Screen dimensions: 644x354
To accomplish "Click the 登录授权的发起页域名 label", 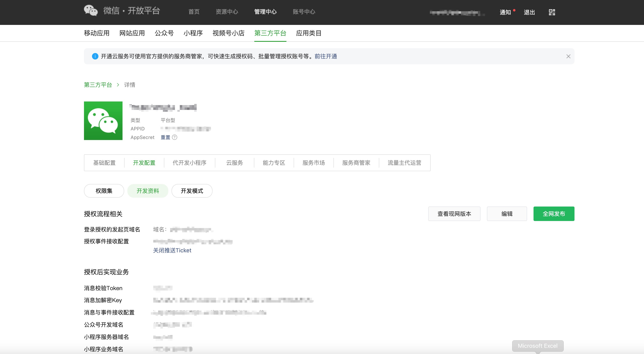I will (x=112, y=229).
